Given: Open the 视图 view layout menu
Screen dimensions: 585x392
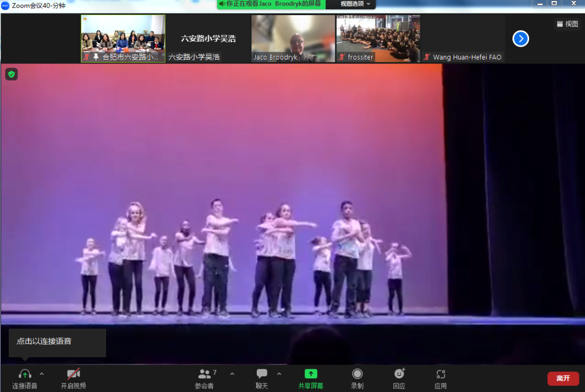Looking at the screenshot, I should (568, 24).
